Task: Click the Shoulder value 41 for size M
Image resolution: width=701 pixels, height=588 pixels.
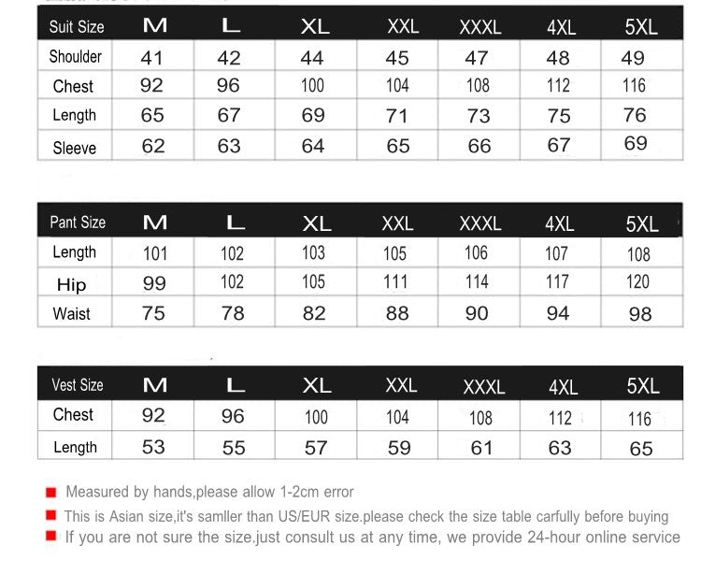Action: click(x=151, y=58)
